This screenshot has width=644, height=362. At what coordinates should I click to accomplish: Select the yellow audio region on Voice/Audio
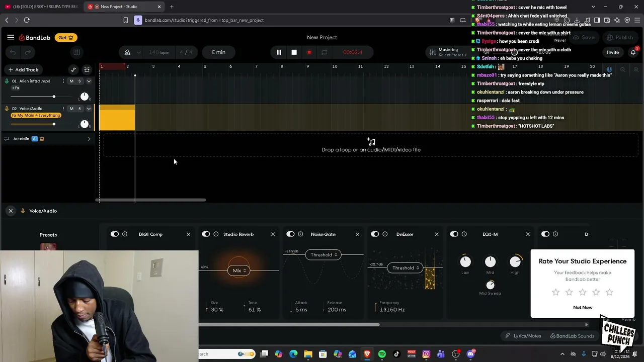(117, 118)
